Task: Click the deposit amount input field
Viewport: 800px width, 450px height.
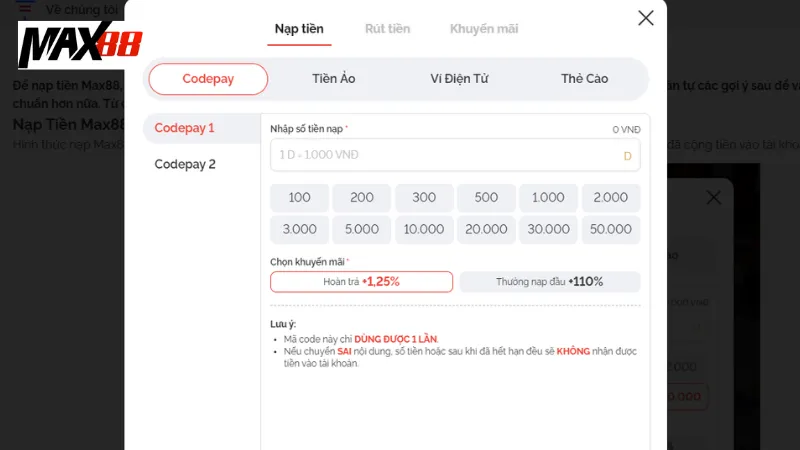Action: [455, 155]
